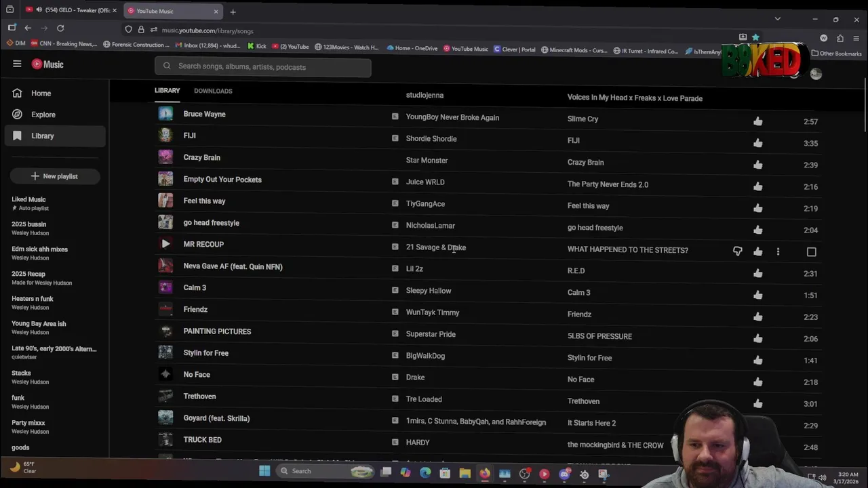Click the address bar URL

point(208,30)
